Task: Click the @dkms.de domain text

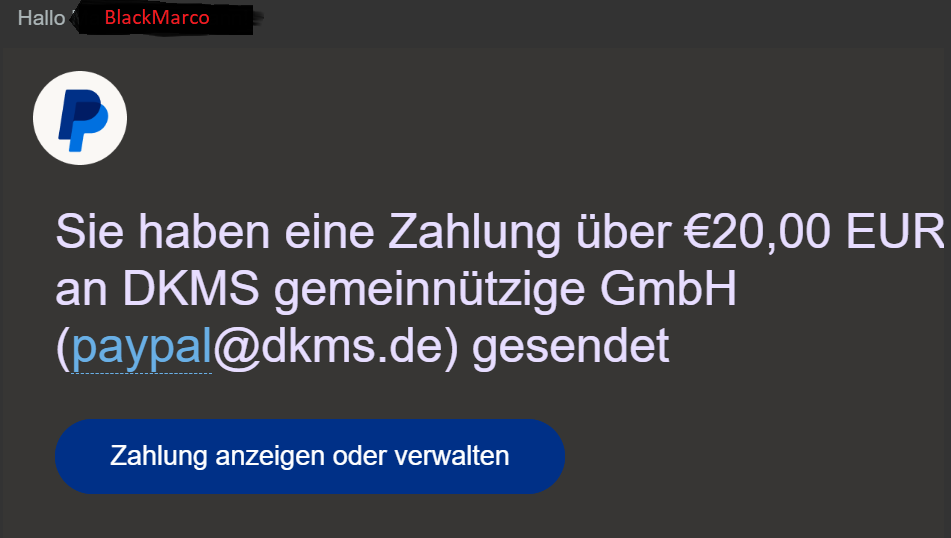Action: coord(328,346)
